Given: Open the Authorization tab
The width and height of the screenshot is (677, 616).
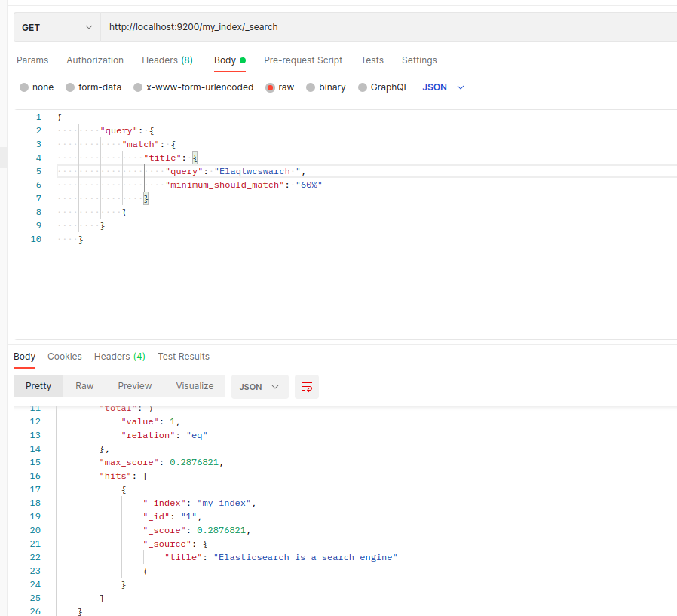Looking at the screenshot, I should pos(95,60).
